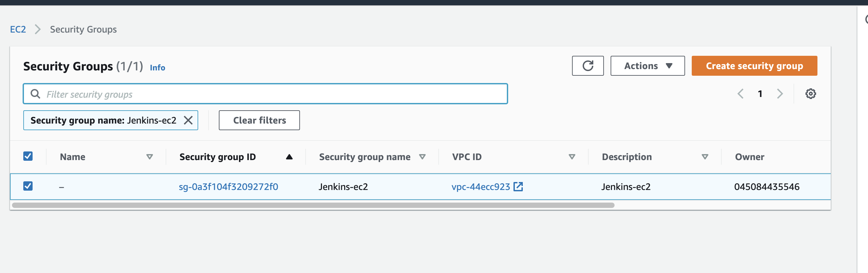The width and height of the screenshot is (868, 273).
Task: Click the search magnifier icon in filter
Action: click(35, 94)
